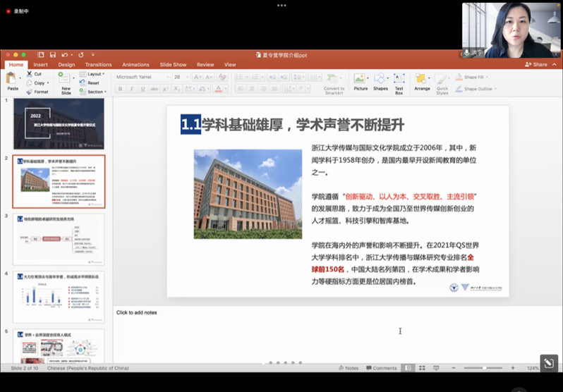The image size is (563, 392).
Task: Toggle the Notes pane in status bar
Action: (348, 368)
